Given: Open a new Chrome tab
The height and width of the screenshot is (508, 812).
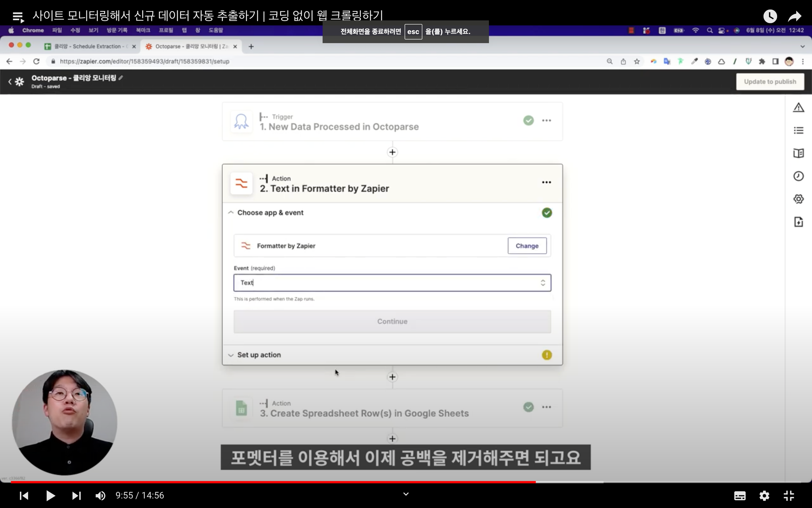Looking at the screenshot, I should (x=251, y=46).
